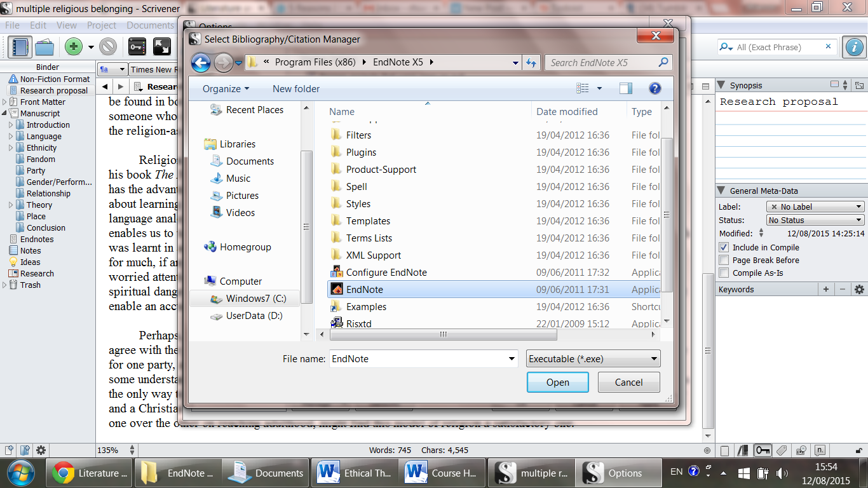Image resolution: width=868 pixels, height=488 pixels.
Task: Click the file list vertical scrollbar
Action: [x=667, y=215]
